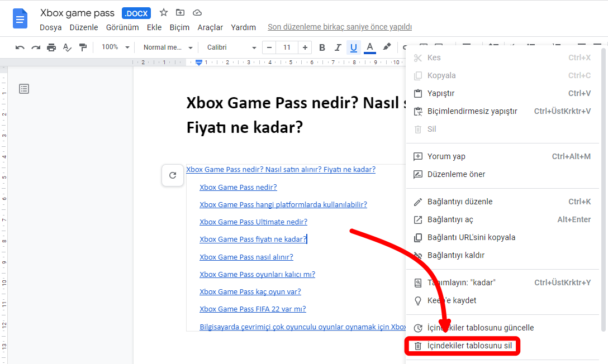Open the text color picker
Image resolution: width=608 pixels, height=364 pixels.
tap(369, 47)
